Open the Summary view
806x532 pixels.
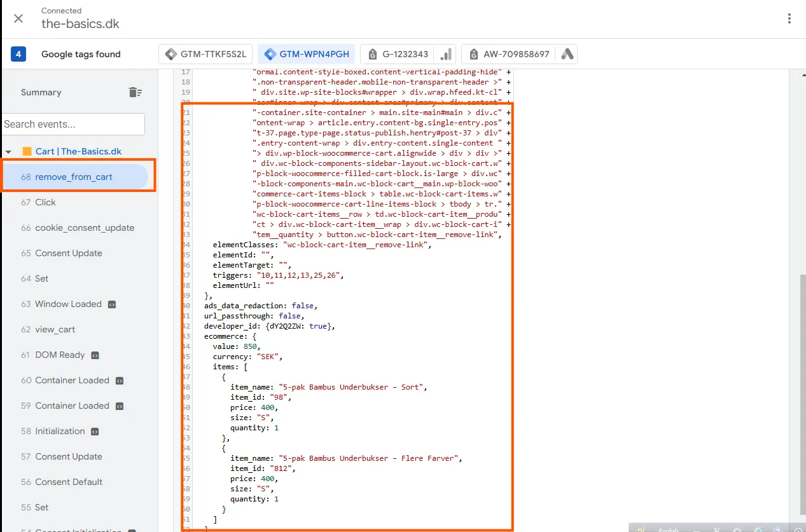41,92
